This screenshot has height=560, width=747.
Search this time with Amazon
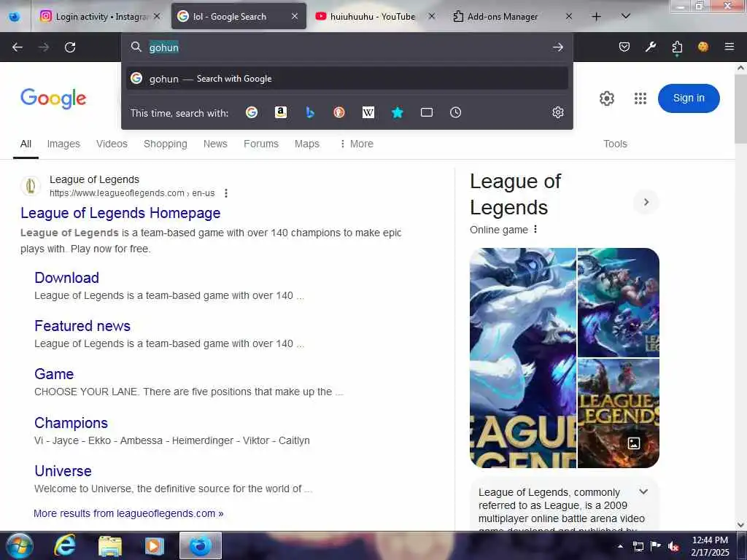[281, 112]
